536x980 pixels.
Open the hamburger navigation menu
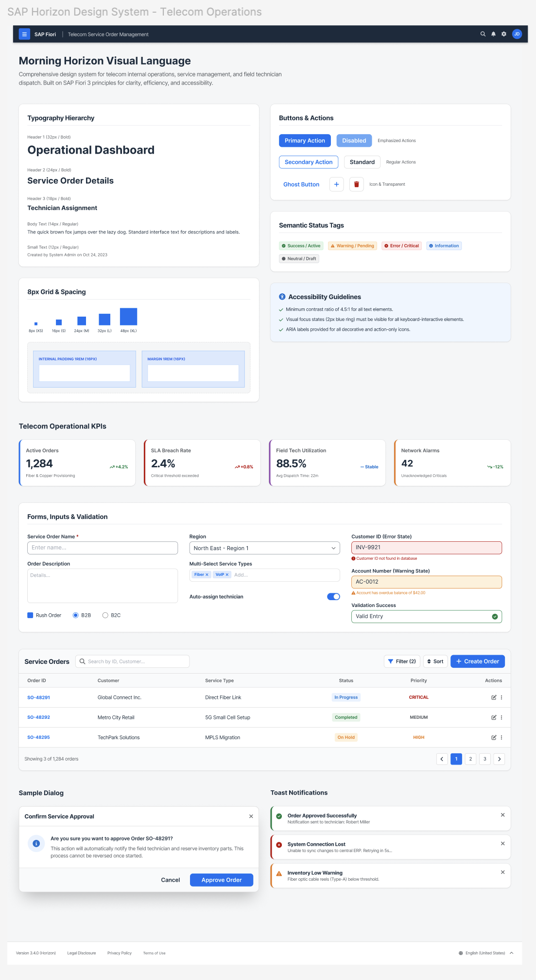[x=24, y=34]
